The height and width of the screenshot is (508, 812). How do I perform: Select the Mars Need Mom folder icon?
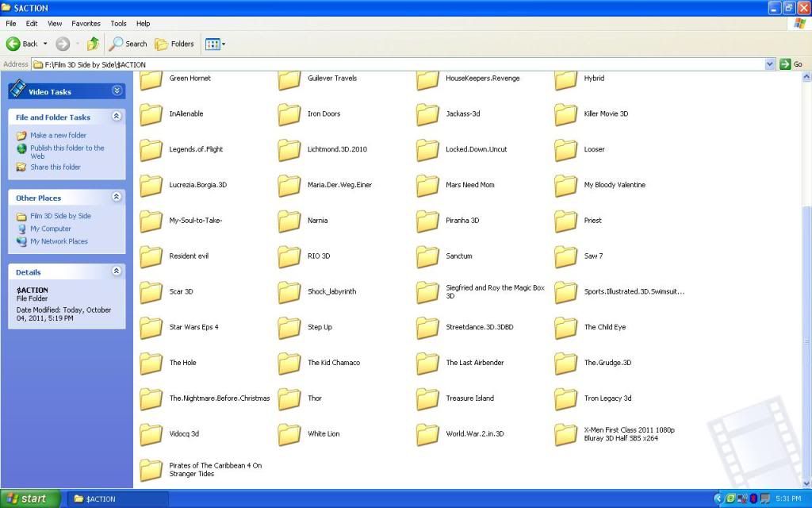427,186
